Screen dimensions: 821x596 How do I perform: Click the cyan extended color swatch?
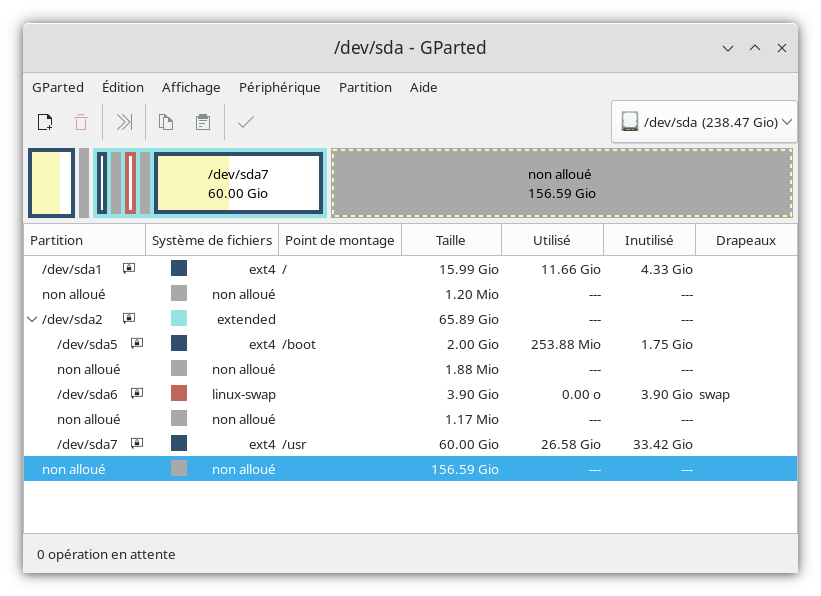(179, 318)
